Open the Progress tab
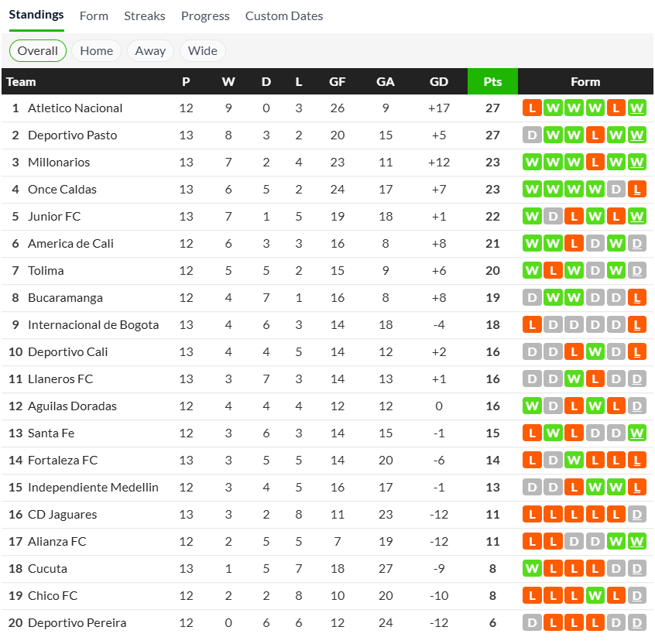The image size is (655, 644). pyautogui.click(x=205, y=16)
